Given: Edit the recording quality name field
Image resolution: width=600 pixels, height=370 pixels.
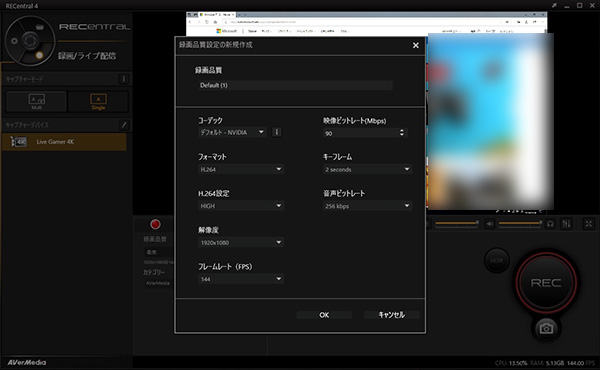Looking at the screenshot, I should pyautogui.click(x=295, y=85).
